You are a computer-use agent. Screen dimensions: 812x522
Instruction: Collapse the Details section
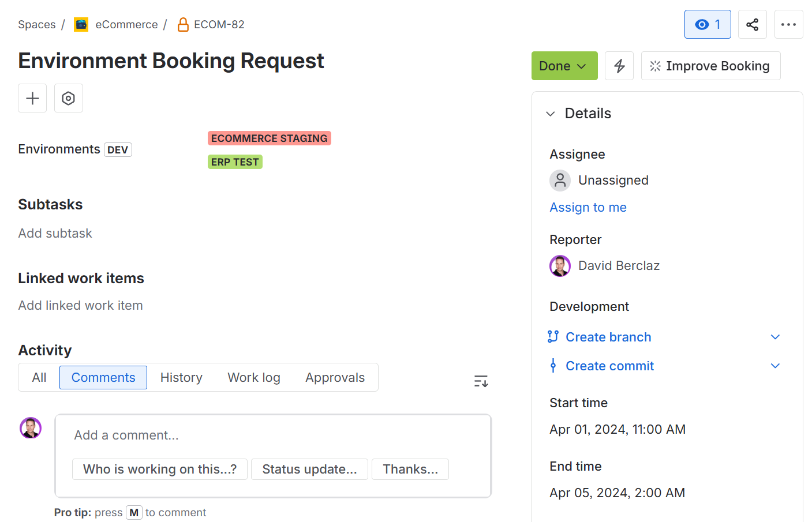(551, 114)
